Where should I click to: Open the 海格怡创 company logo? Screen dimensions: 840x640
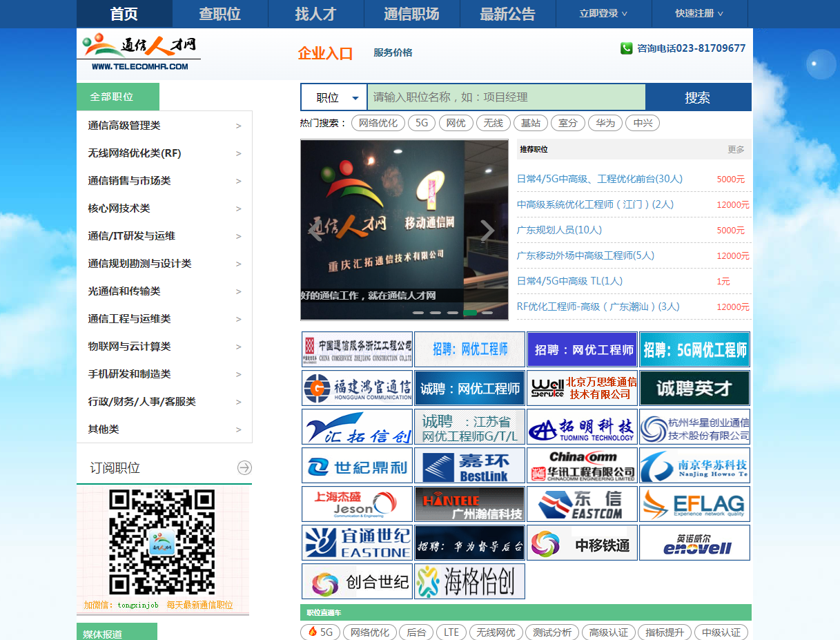(469, 581)
